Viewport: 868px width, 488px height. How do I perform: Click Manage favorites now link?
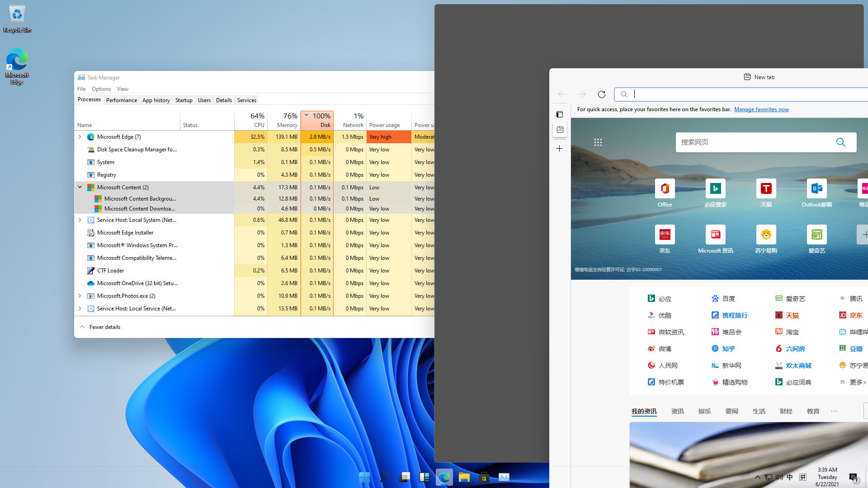[x=761, y=109]
